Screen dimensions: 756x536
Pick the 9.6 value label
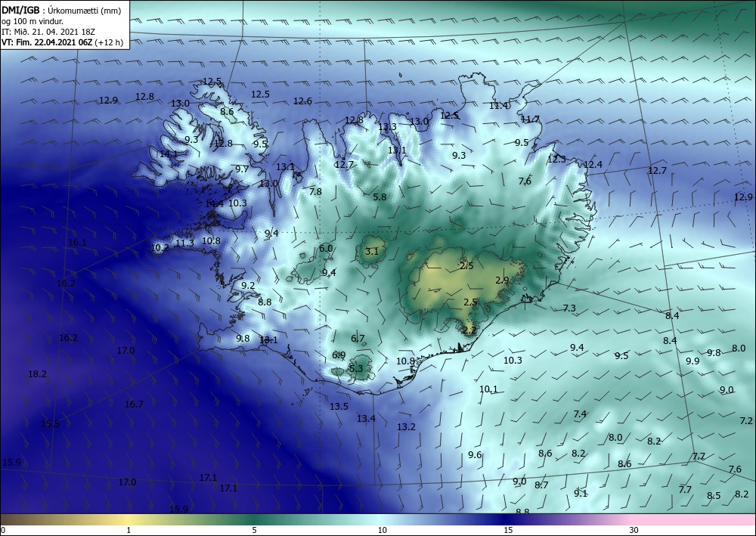(475, 454)
